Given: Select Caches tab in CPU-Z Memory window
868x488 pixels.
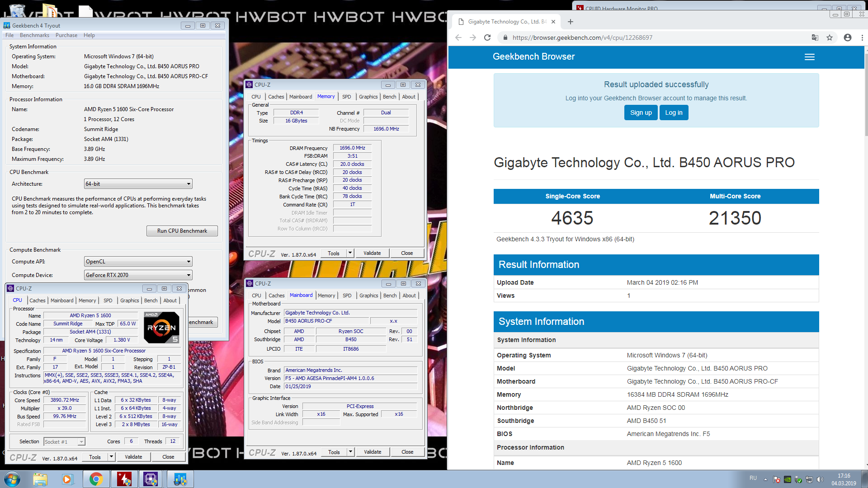Looking at the screenshot, I should (276, 97).
